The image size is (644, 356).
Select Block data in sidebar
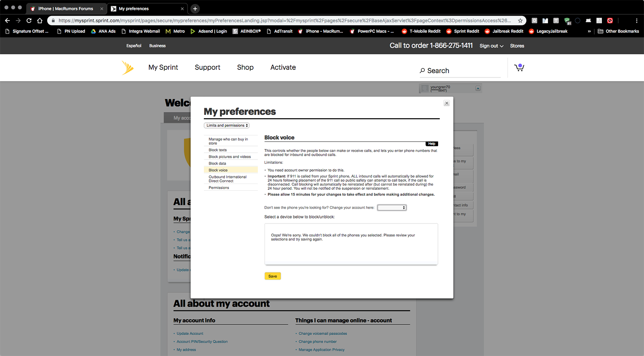pos(231,163)
